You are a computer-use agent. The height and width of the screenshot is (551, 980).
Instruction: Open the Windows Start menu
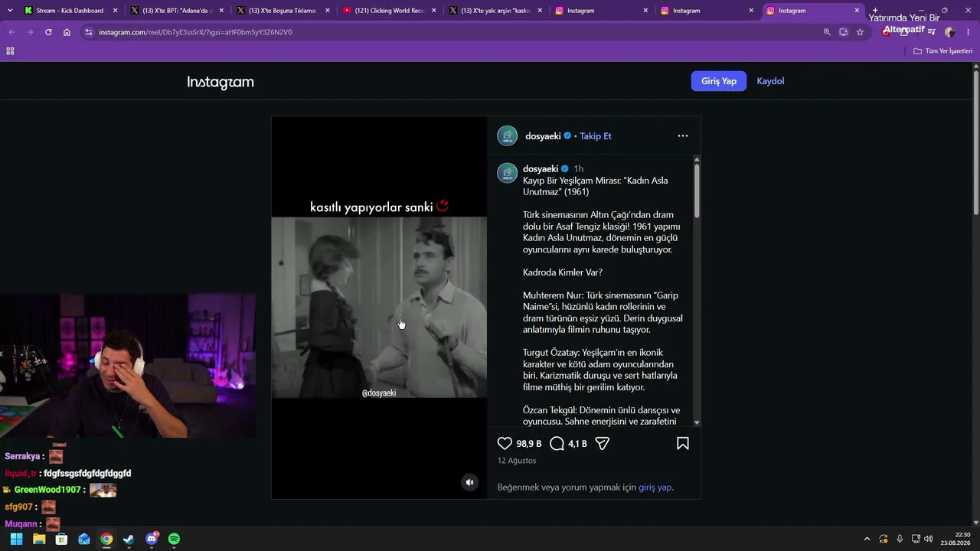[x=16, y=539]
